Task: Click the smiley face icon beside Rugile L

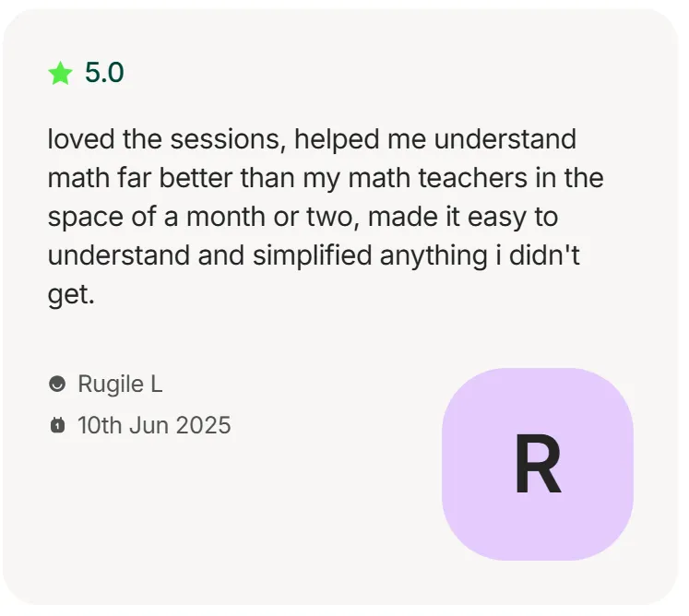Action: tap(57, 384)
